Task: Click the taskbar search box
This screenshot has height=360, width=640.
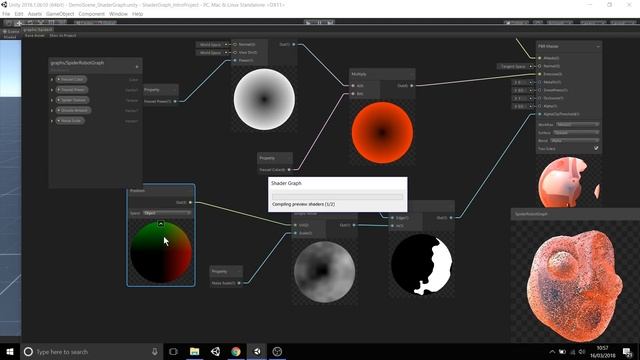Action: point(91,351)
